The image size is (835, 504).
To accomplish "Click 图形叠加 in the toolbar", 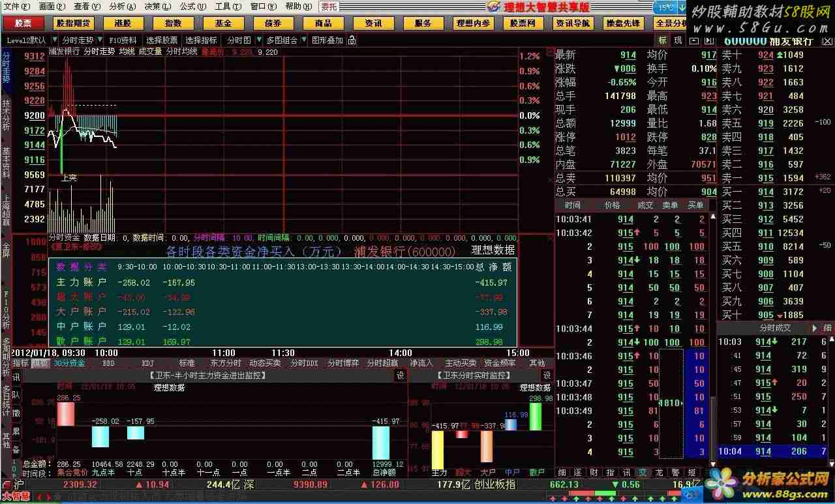I will [327, 40].
